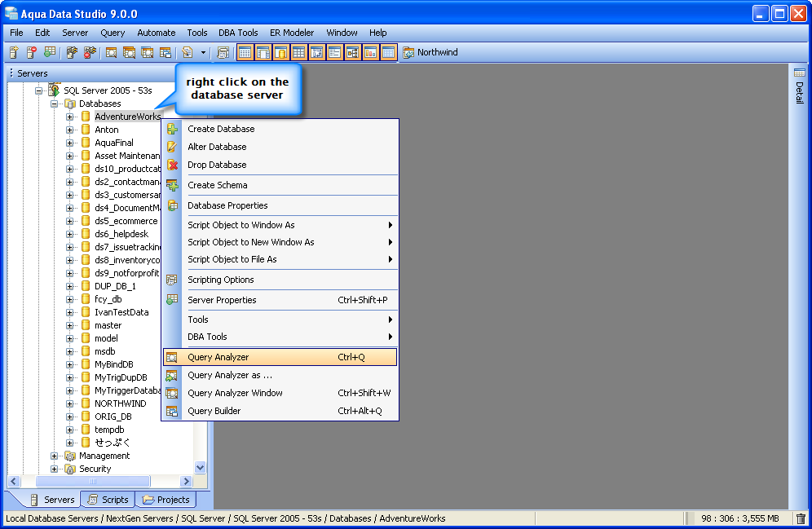Click the Connect server toolbar icon

coord(72,52)
